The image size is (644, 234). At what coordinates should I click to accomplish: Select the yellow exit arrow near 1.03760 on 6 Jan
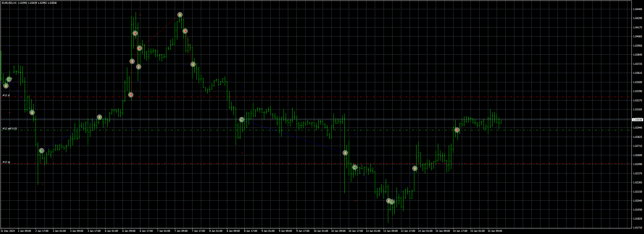pyautogui.click(x=132, y=61)
